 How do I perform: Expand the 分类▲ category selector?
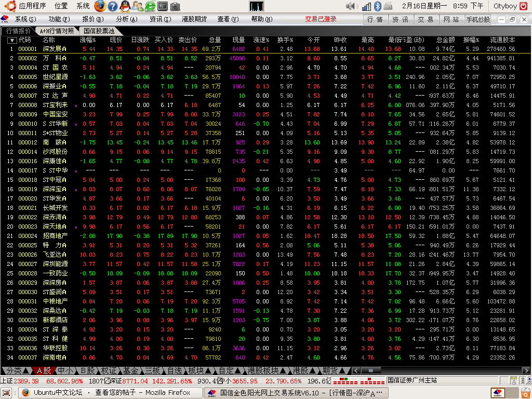17,370
